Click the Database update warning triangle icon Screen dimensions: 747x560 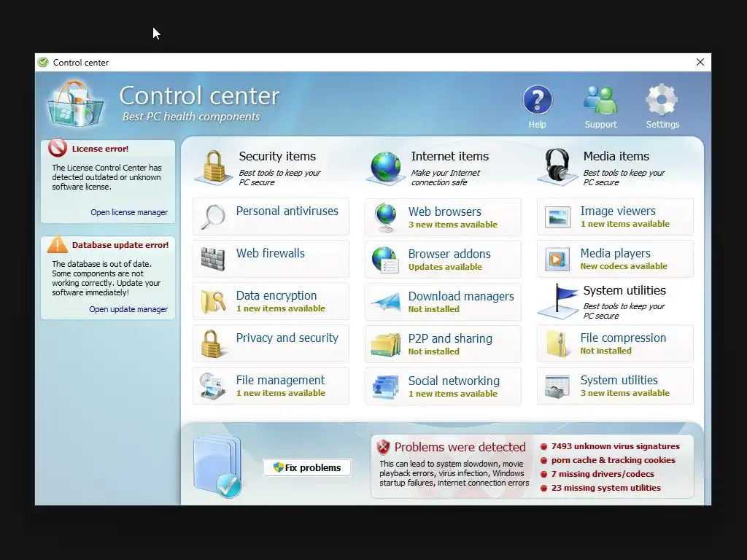pos(58,244)
